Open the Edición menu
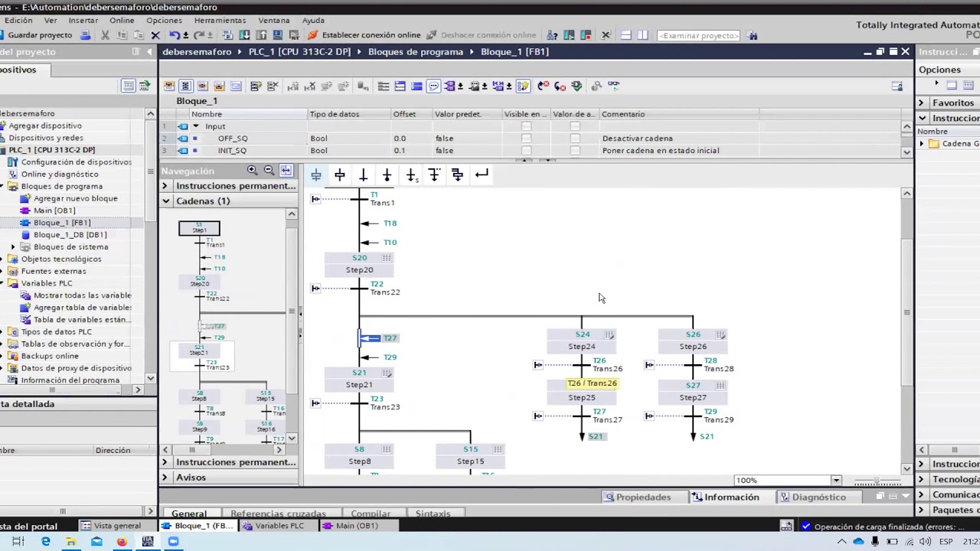This screenshot has height=551, width=980. click(x=18, y=21)
